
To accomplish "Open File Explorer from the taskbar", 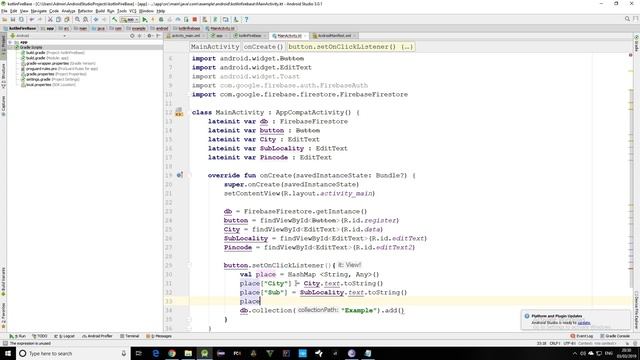I will coord(188,353).
